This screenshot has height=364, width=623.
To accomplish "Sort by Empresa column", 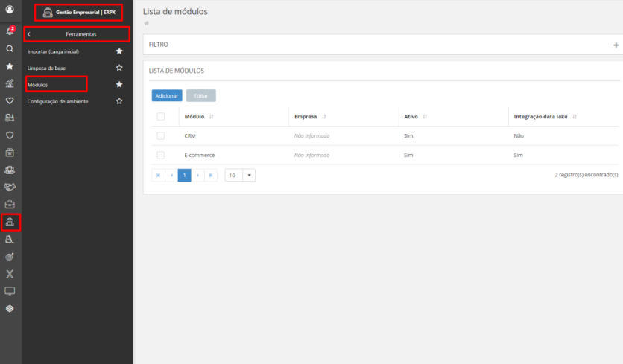I will 324,117.
